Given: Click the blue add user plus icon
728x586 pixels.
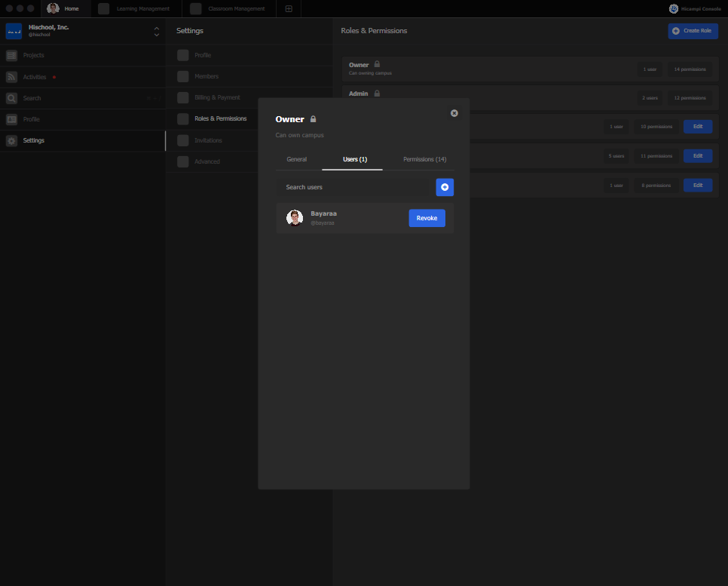Looking at the screenshot, I should tap(445, 187).
